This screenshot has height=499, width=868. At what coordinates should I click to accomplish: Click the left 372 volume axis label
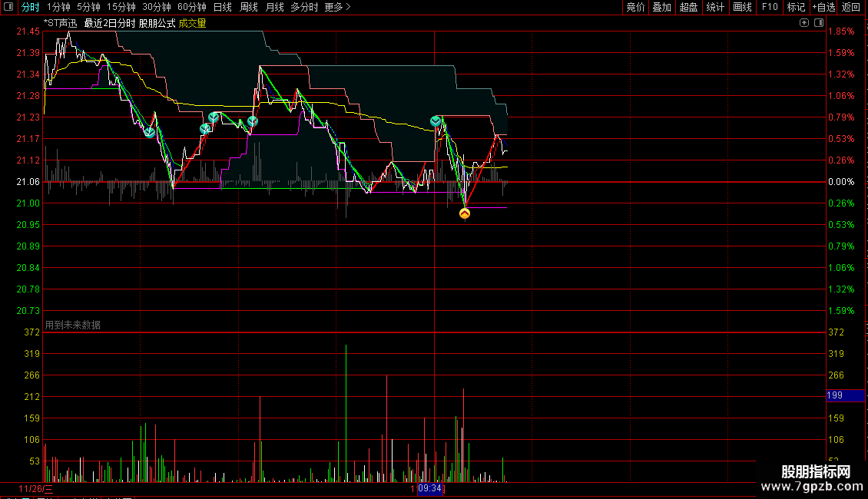click(x=31, y=332)
